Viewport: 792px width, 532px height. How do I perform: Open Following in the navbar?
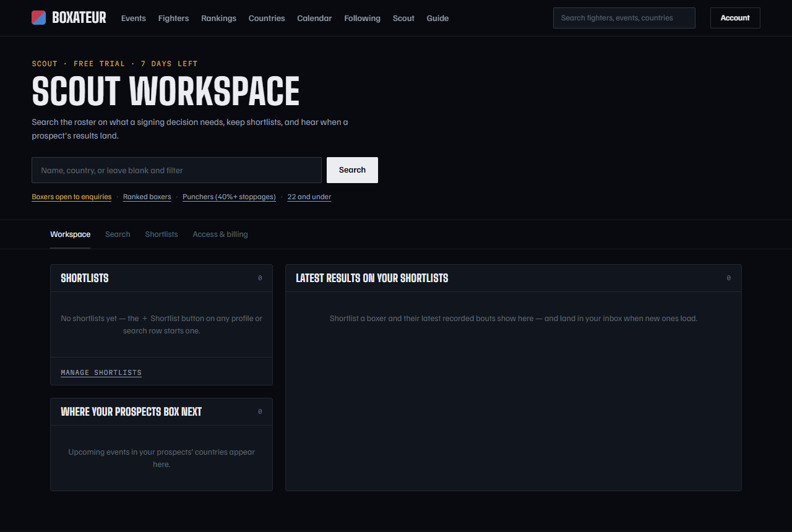click(362, 18)
